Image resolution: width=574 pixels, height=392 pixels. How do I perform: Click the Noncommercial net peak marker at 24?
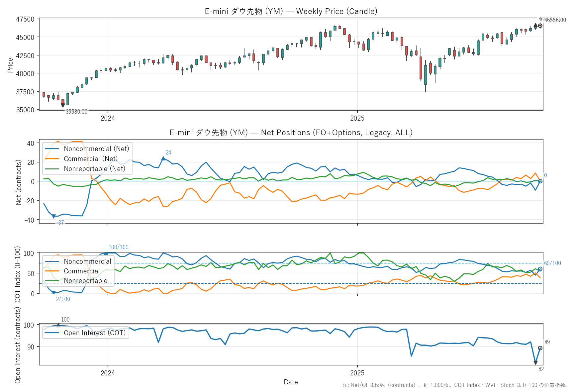[x=163, y=159]
